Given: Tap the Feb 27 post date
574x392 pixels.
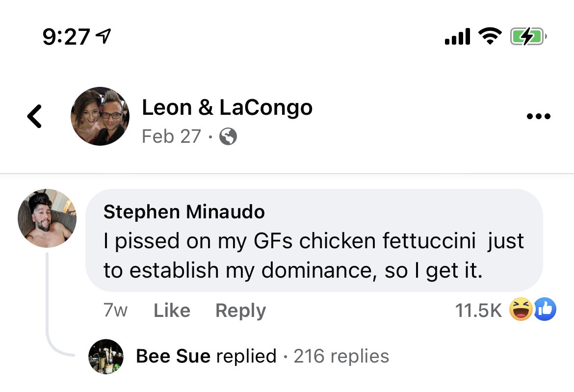Looking at the screenshot, I should pos(171,136).
